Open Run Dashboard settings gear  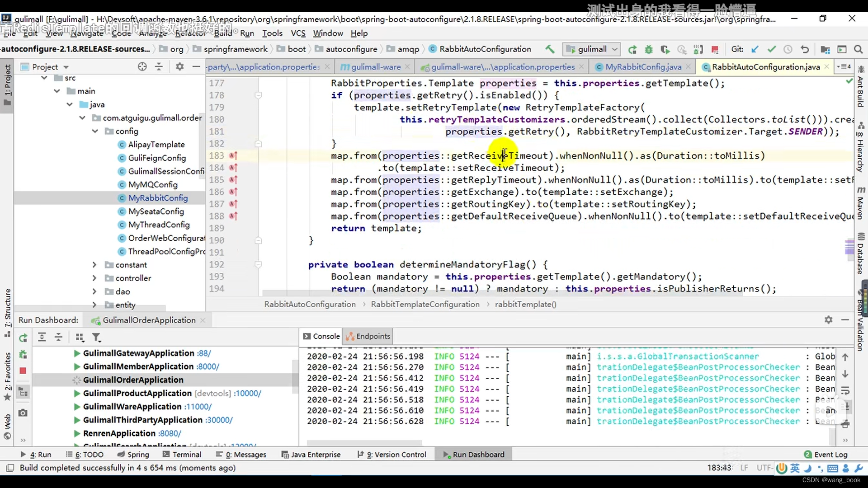pos(828,320)
